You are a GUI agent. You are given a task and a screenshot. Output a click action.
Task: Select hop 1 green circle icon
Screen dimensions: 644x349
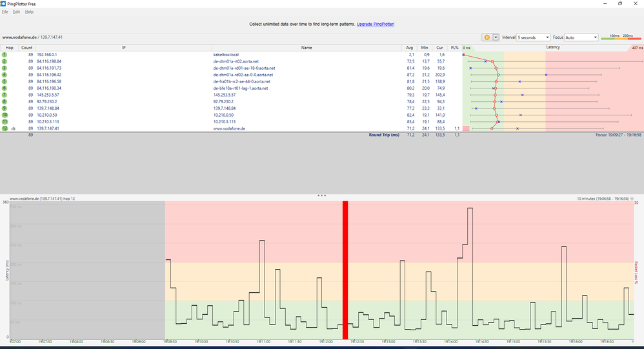pos(5,55)
